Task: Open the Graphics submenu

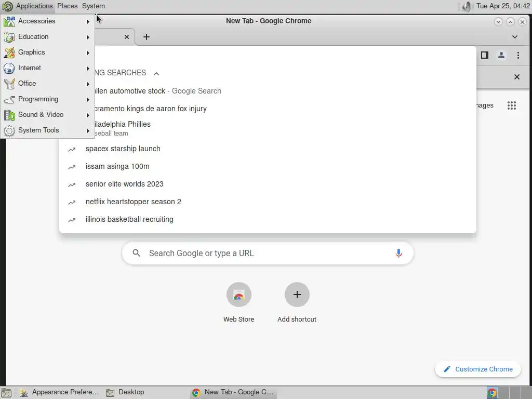Action: (47, 52)
